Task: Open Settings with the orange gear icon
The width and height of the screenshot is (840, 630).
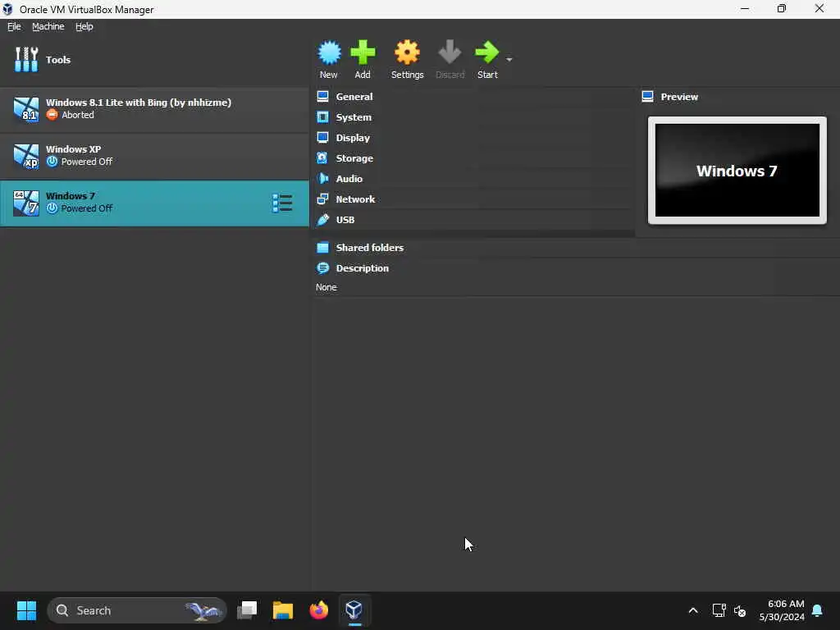Action: tap(407, 52)
